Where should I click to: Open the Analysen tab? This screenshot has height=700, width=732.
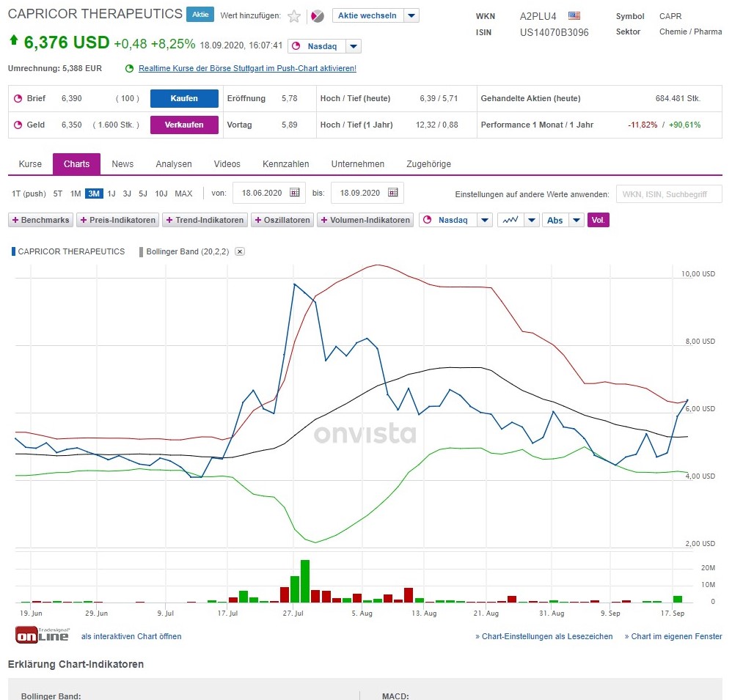click(173, 164)
